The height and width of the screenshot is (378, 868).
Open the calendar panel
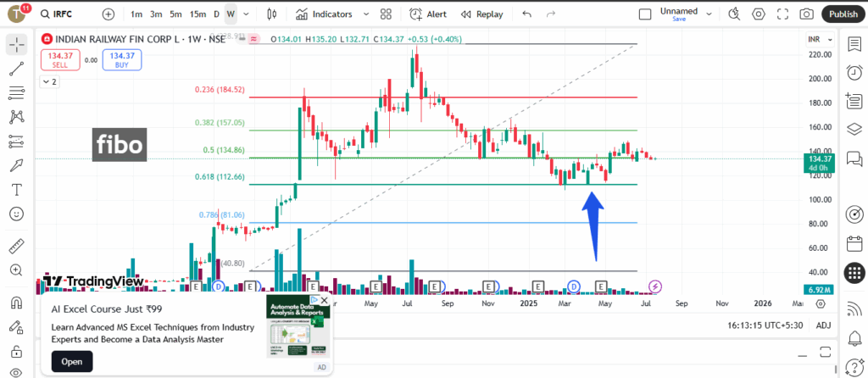point(854,243)
